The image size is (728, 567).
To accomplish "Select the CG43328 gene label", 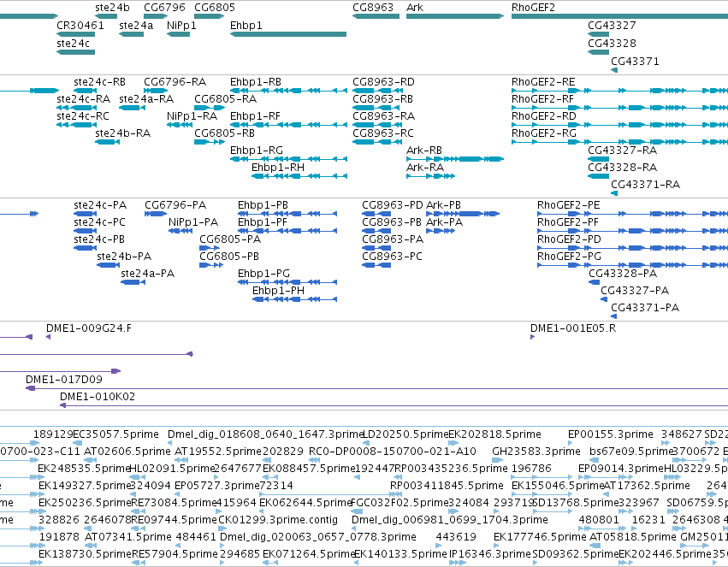I will [612, 43].
